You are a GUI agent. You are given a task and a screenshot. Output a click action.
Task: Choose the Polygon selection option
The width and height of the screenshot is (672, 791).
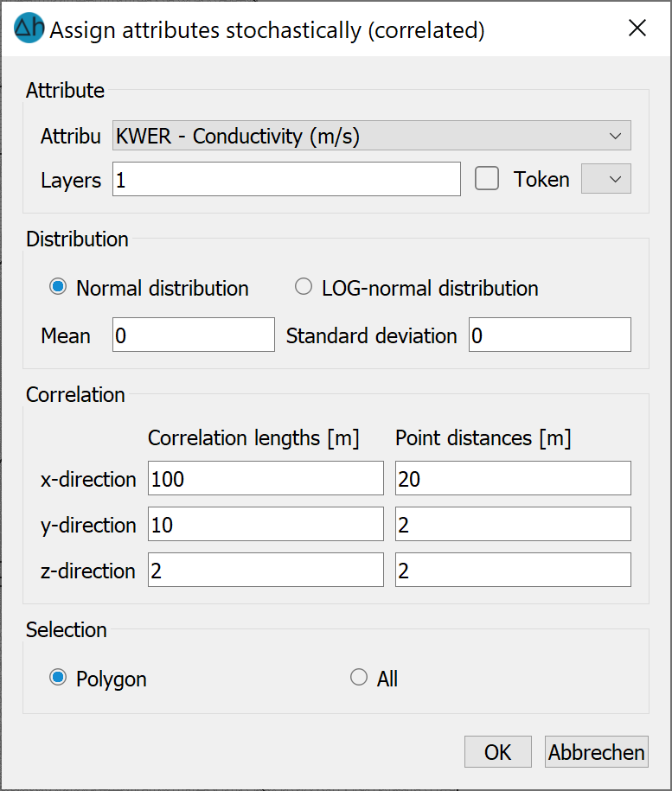[x=58, y=677]
